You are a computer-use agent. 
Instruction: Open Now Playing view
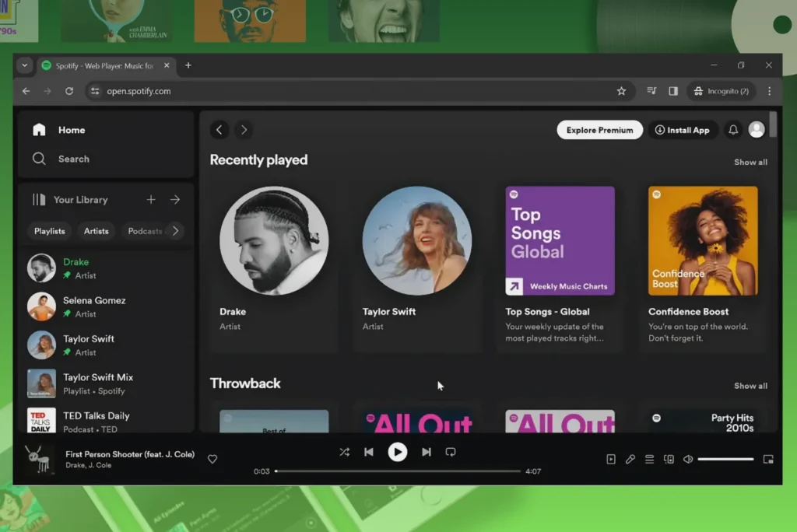[611, 459]
